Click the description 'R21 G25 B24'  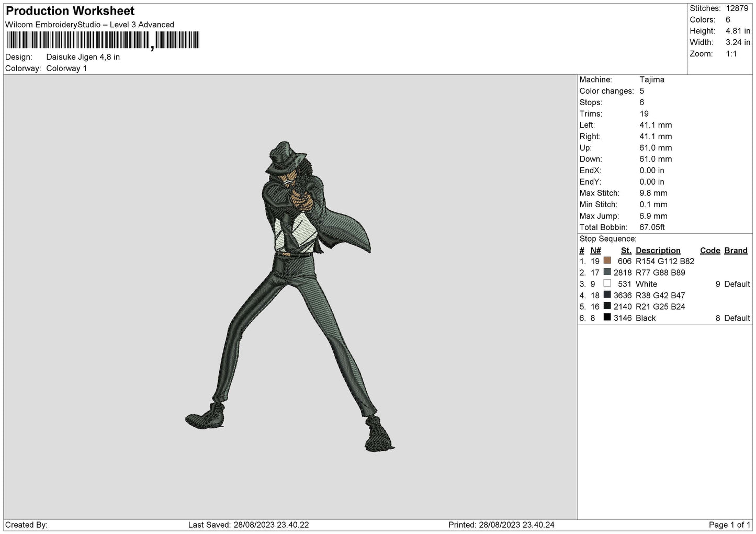[x=660, y=307]
